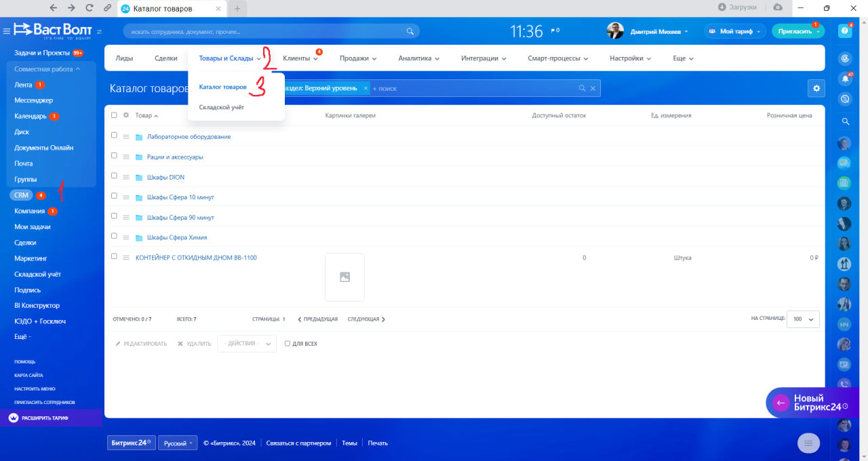Check the Лабораторное оборудование row checkbox
868x461 pixels.
click(114, 136)
